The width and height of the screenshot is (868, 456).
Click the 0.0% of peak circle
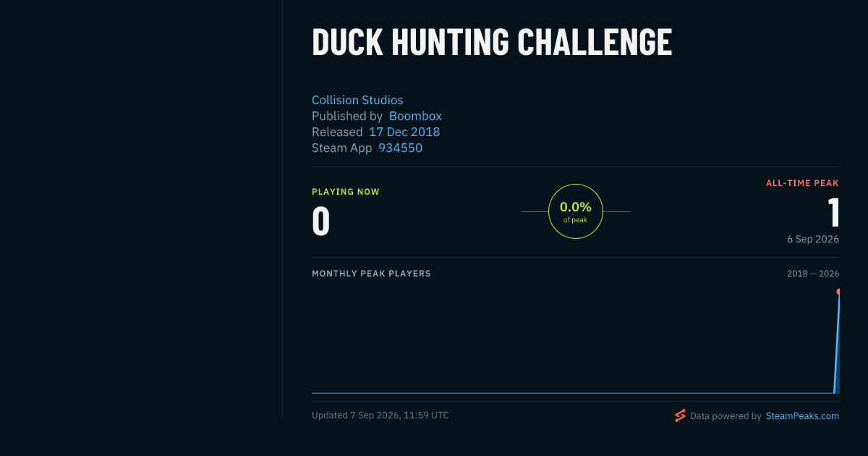click(x=576, y=211)
